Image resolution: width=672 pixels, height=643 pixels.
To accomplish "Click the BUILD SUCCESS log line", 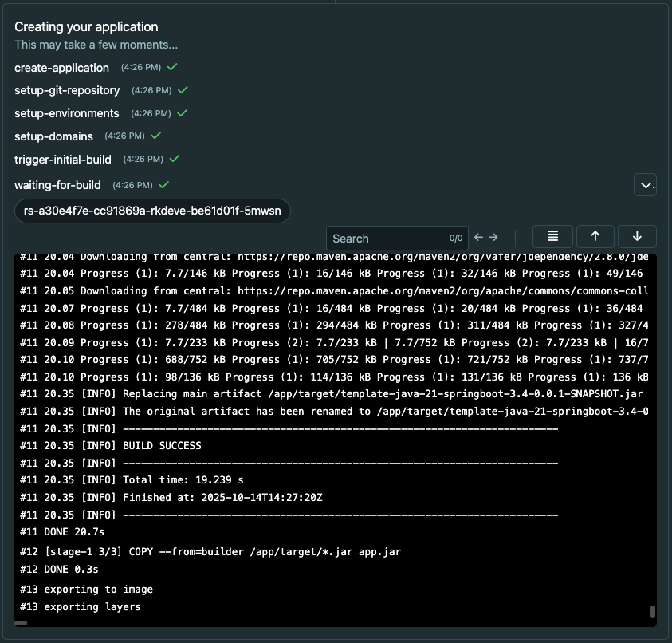I will 162,445.
